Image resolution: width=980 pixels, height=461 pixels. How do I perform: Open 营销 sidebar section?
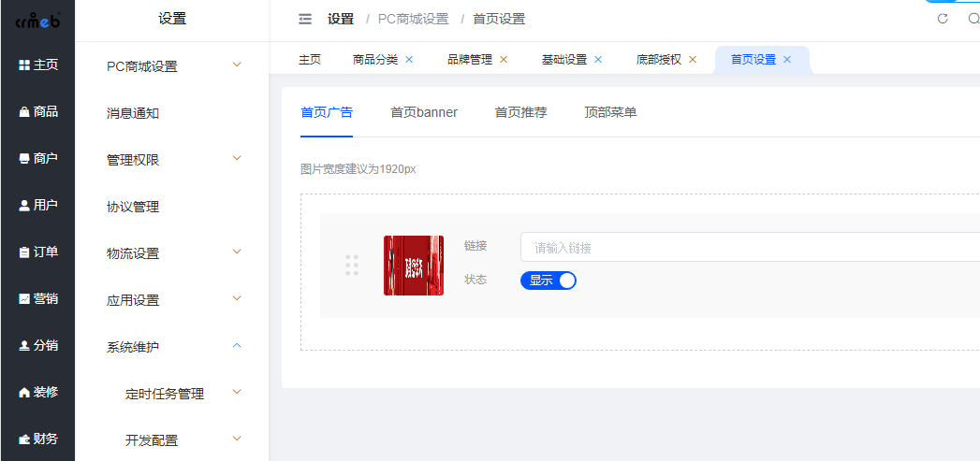click(37, 298)
